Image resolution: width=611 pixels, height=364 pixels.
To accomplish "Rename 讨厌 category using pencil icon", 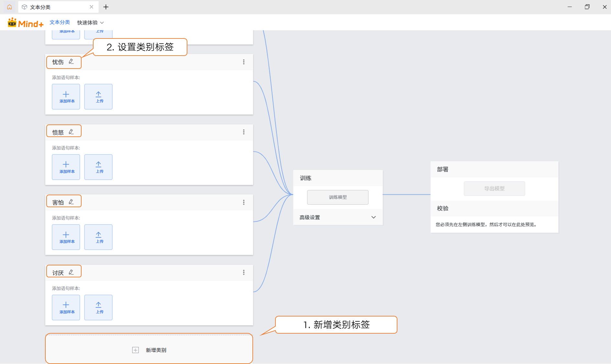I will pyautogui.click(x=71, y=273).
